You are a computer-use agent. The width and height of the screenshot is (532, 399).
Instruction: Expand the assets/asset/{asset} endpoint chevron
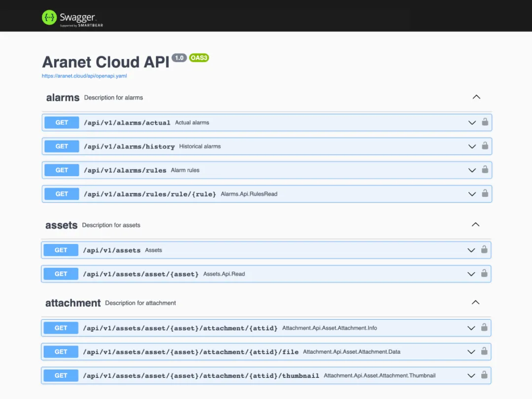pos(471,274)
